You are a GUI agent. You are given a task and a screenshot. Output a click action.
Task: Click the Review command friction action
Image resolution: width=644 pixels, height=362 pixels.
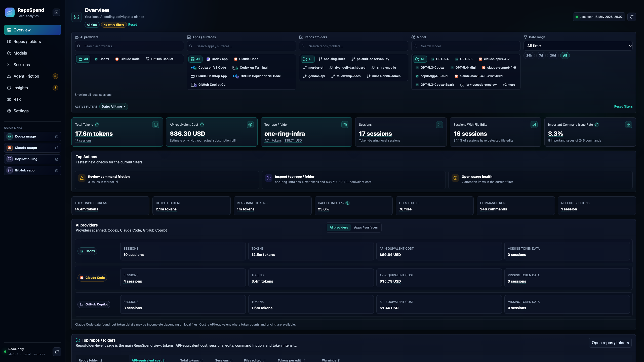(167, 180)
